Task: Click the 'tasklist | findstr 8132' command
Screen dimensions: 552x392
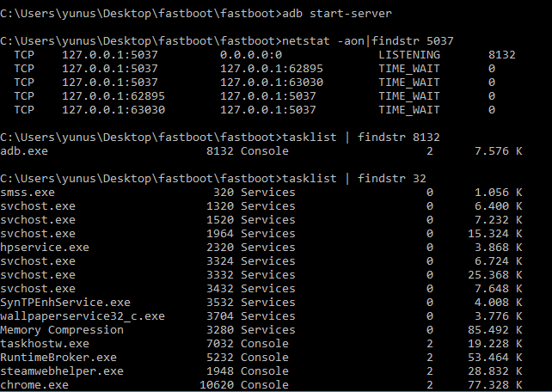Action: click(361, 138)
